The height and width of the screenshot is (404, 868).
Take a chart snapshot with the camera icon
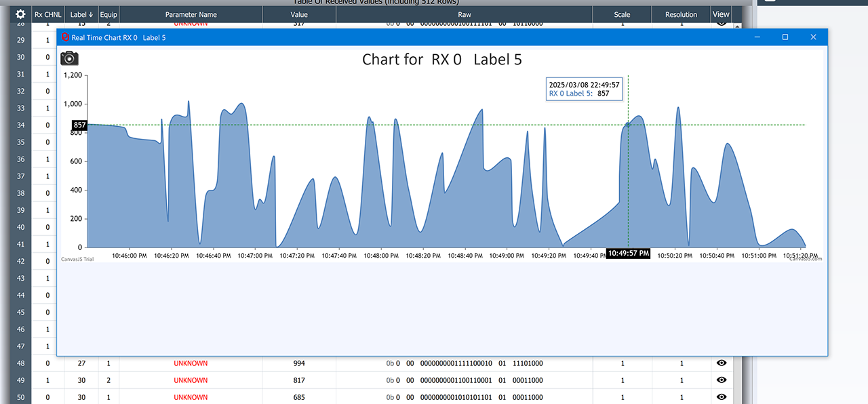[x=70, y=59]
